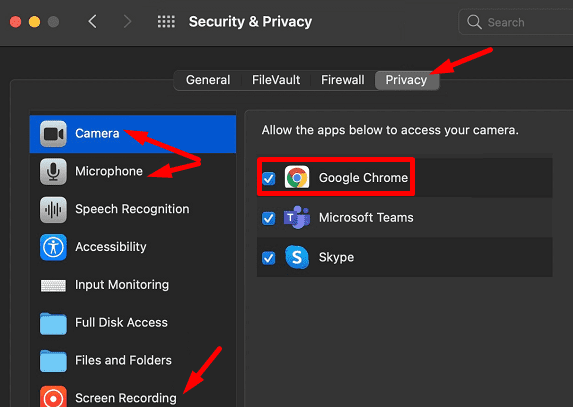Viewport: 573px width, 407px height.
Task: Click the Search field
Action: (x=516, y=22)
